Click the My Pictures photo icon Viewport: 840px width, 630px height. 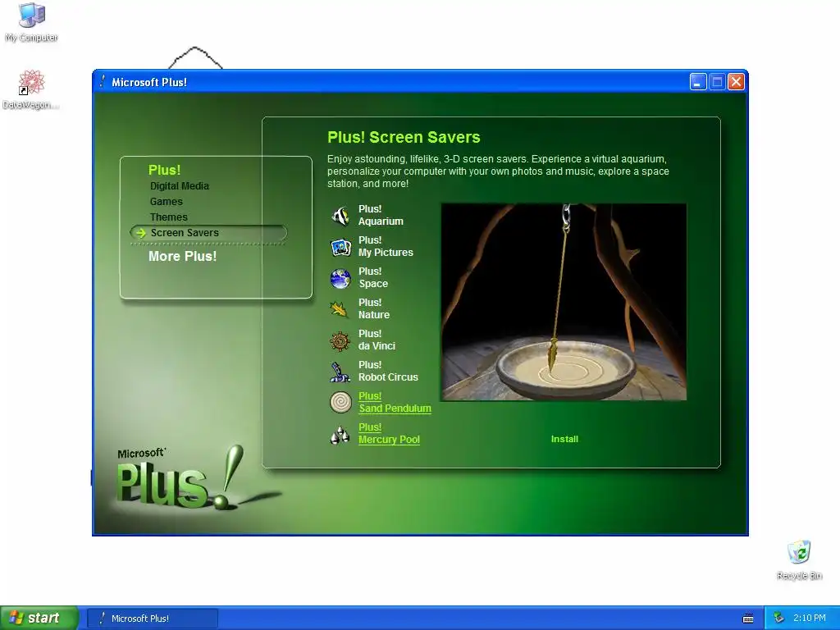click(340, 248)
